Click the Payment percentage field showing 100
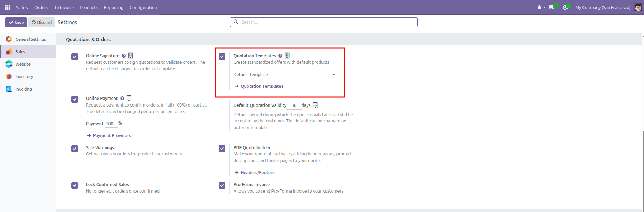 pos(111,124)
